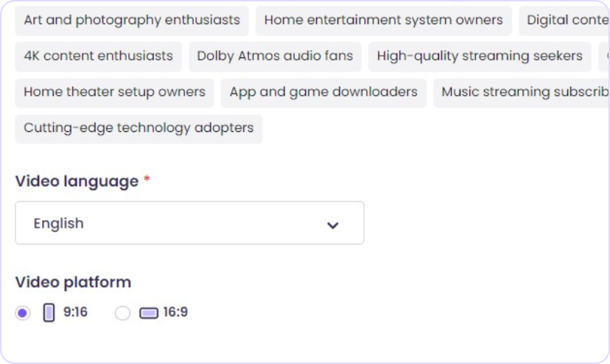Select the 16:9 landscape radio button
This screenshot has width=610, height=364.
(x=123, y=313)
